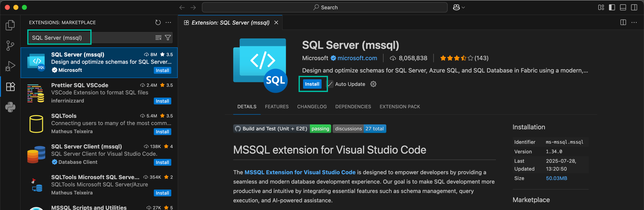Open Customize Layout icon

[x=601, y=7]
